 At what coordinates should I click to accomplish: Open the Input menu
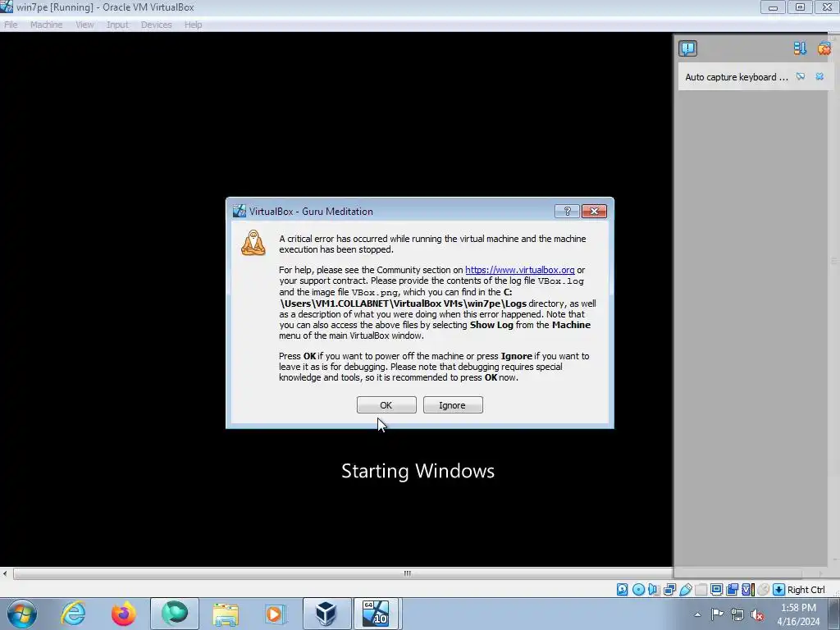click(117, 25)
